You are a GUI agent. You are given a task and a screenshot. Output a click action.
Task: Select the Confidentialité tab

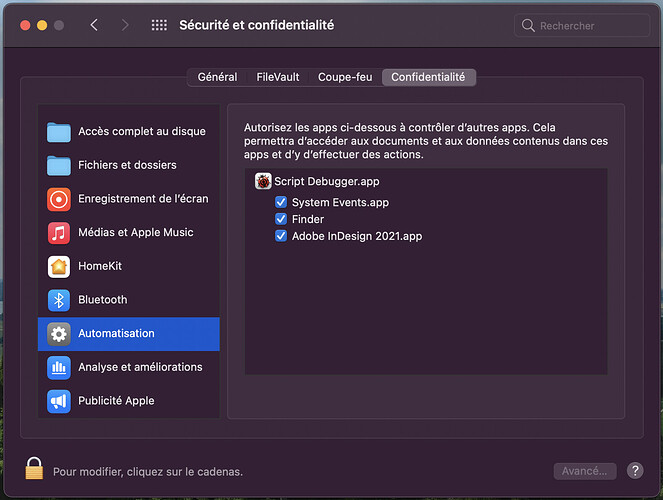click(428, 77)
